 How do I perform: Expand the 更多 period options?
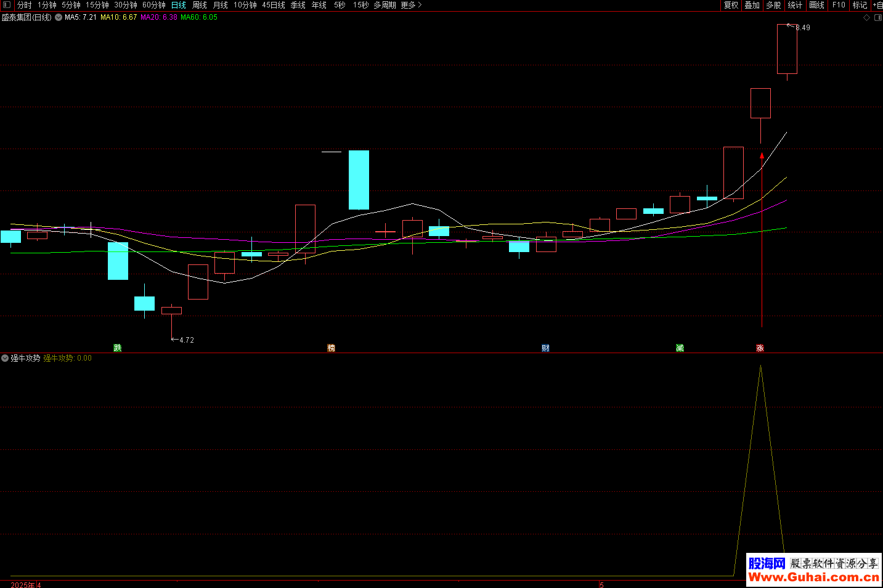tap(411, 5)
